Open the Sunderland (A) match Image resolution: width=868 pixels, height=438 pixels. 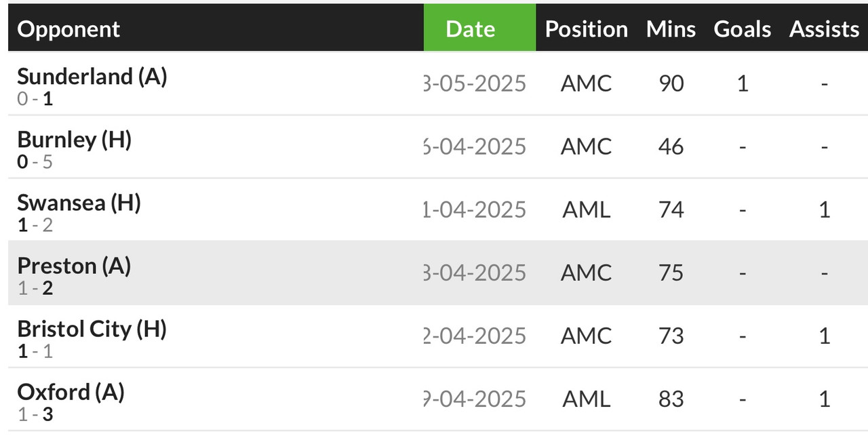click(x=92, y=77)
